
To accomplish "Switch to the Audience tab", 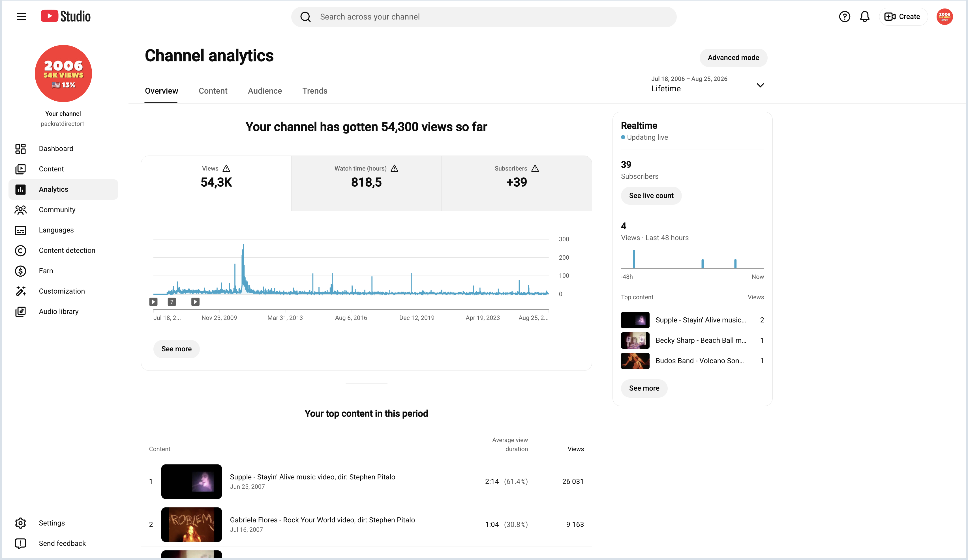I will click(x=265, y=91).
